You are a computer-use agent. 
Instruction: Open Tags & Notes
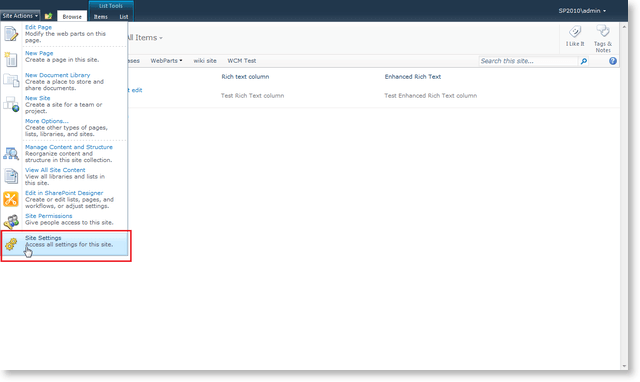[603, 38]
